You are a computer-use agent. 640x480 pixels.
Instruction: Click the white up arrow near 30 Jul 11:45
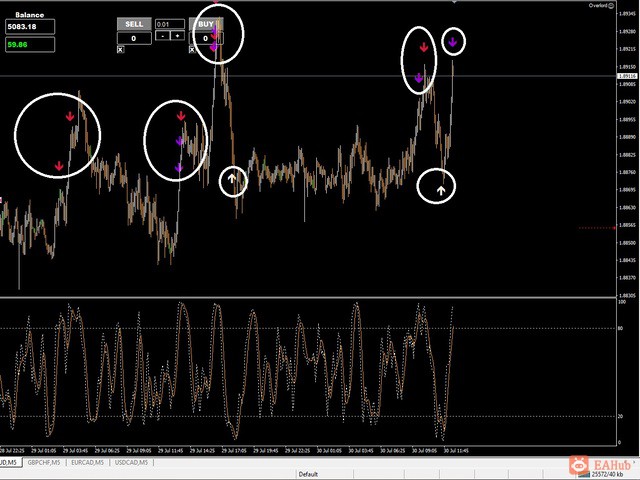[x=441, y=190]
